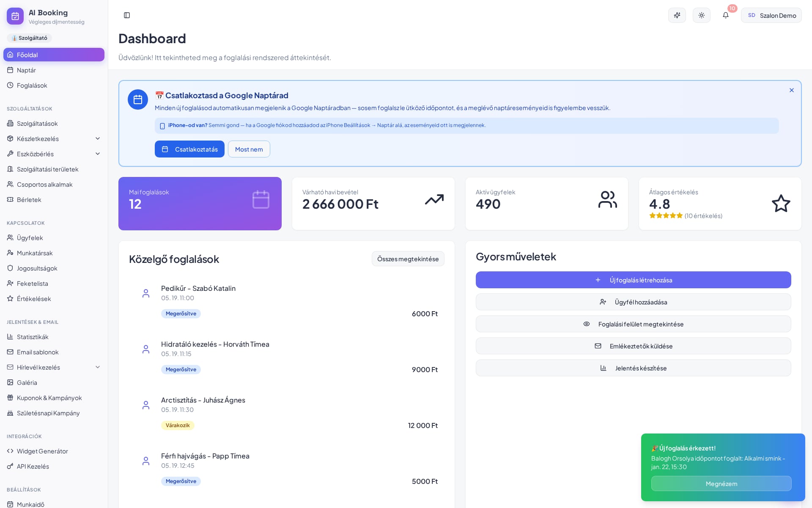Close the Google Naptár banner

792,90
